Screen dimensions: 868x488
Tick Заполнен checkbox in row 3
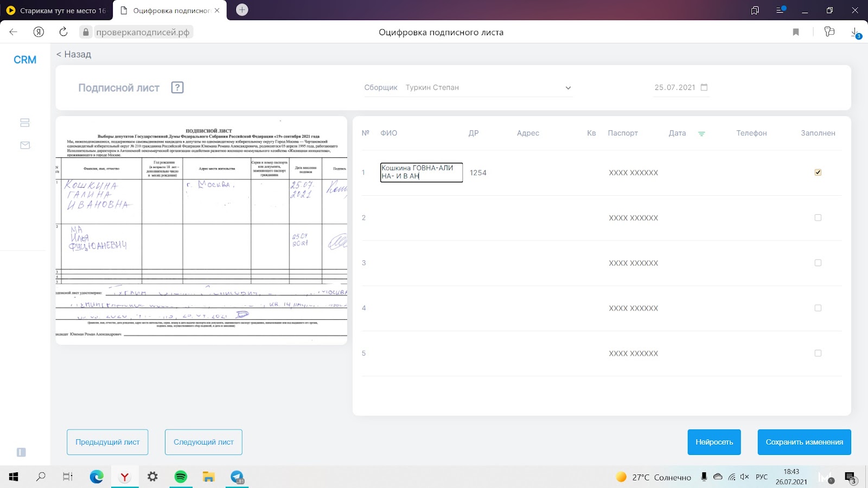818,262
